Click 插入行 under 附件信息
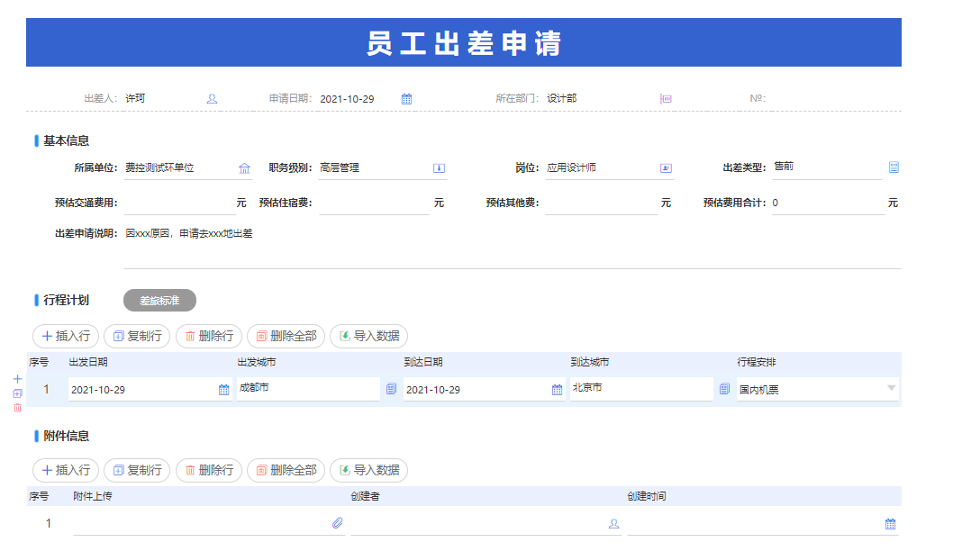The width and height of the screenshot is (971, 560). (x=66, y=470)
